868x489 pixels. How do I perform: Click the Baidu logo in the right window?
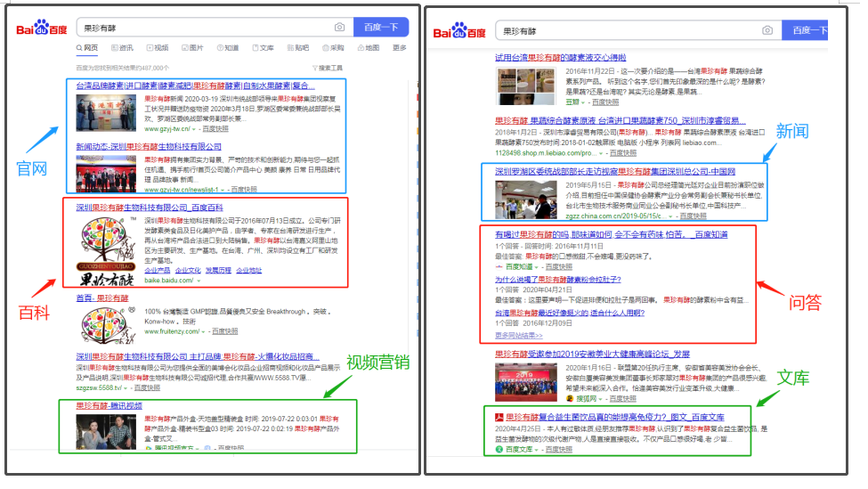(x=459, y=31)
